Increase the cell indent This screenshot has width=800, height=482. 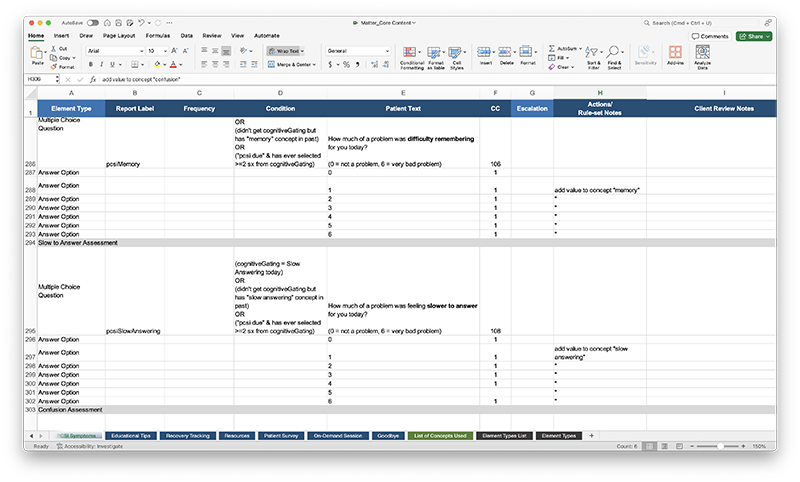254,65
